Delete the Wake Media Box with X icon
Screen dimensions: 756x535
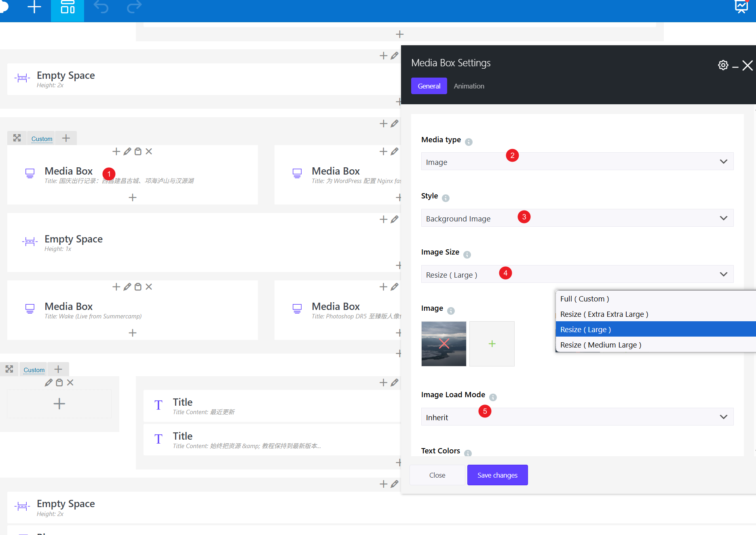[x=149, y=287]
